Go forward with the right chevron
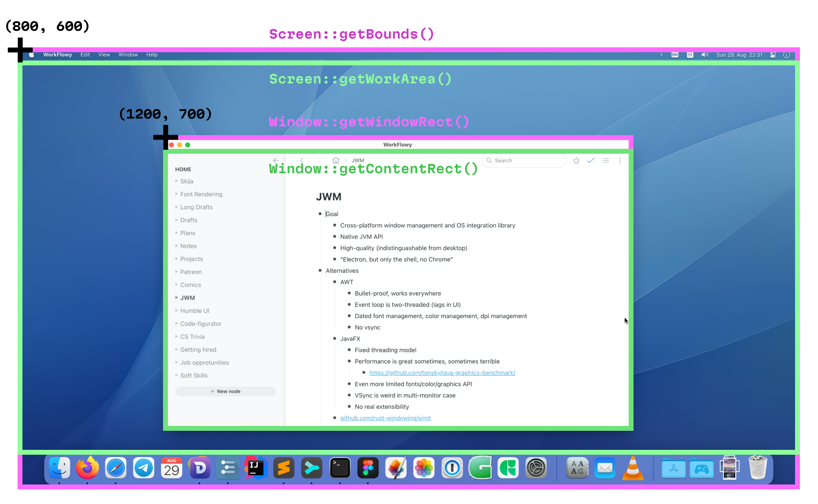 click(x=319, y=161)
